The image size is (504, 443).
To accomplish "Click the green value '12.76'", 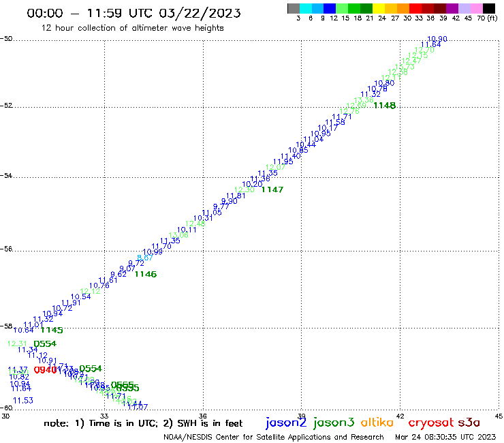I will click(349, 111).
